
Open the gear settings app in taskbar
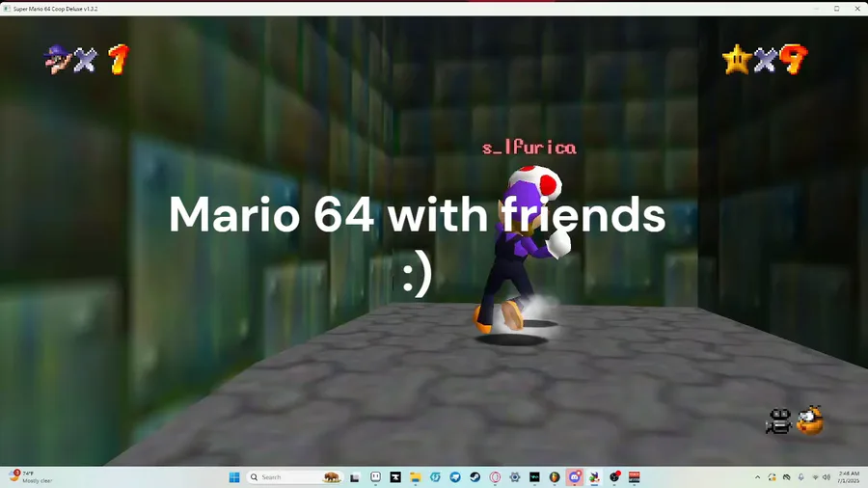point(515,477)
